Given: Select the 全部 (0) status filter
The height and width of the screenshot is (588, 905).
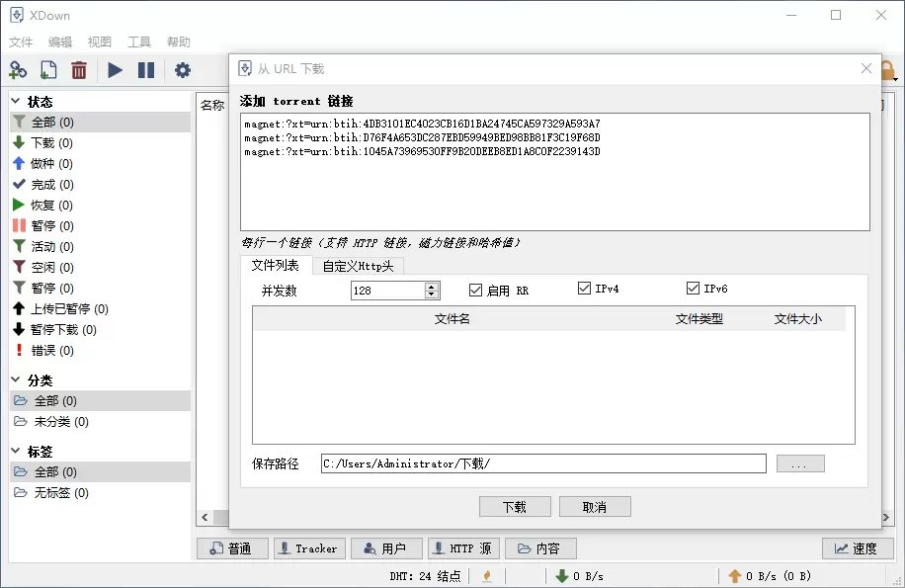Looking at the screenshot, I should pos(100,122).
